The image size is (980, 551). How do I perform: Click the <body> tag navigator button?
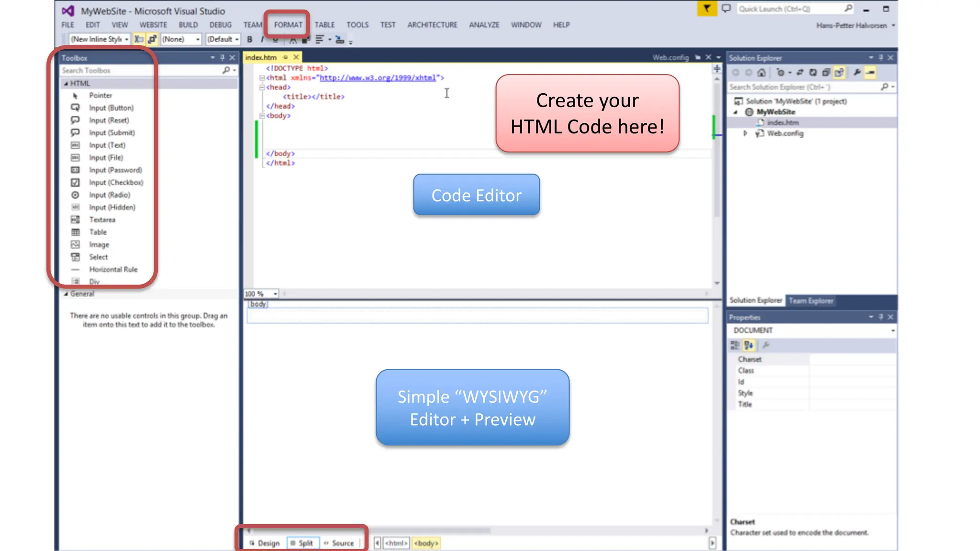(426, 543)
